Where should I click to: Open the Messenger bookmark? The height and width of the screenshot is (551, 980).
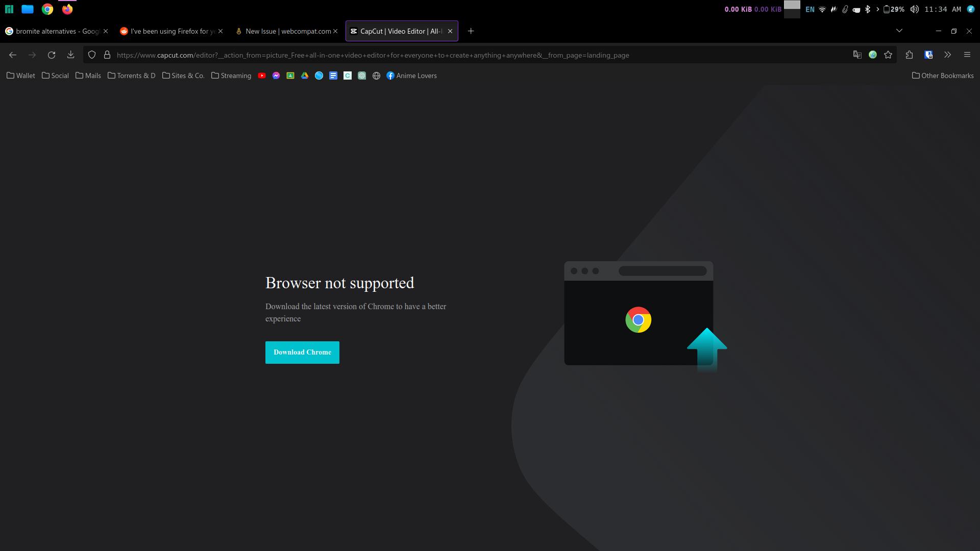(x=276, y=76)
